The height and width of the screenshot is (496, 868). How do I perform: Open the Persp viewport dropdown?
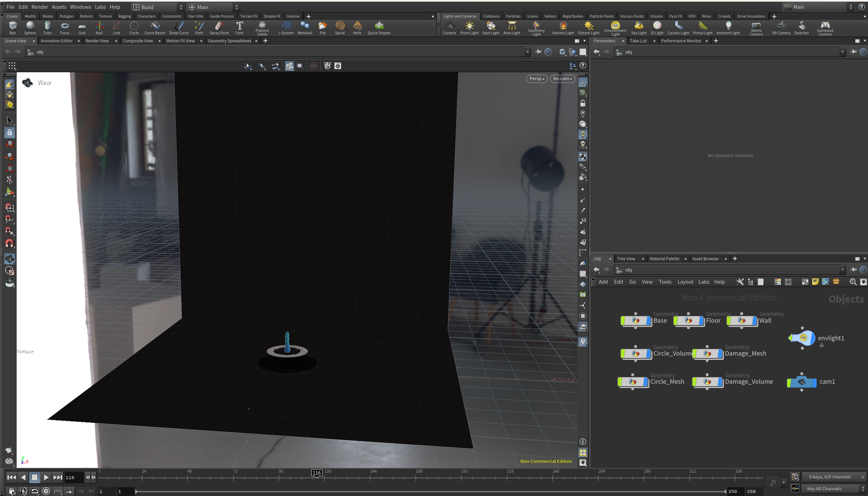click(x=536, y=79)
